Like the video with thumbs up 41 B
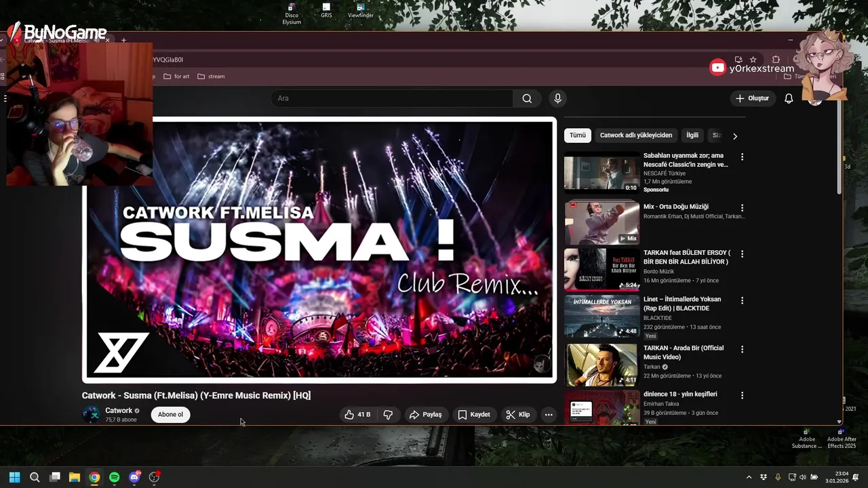 pyautogui.click(x=357, y=415)
